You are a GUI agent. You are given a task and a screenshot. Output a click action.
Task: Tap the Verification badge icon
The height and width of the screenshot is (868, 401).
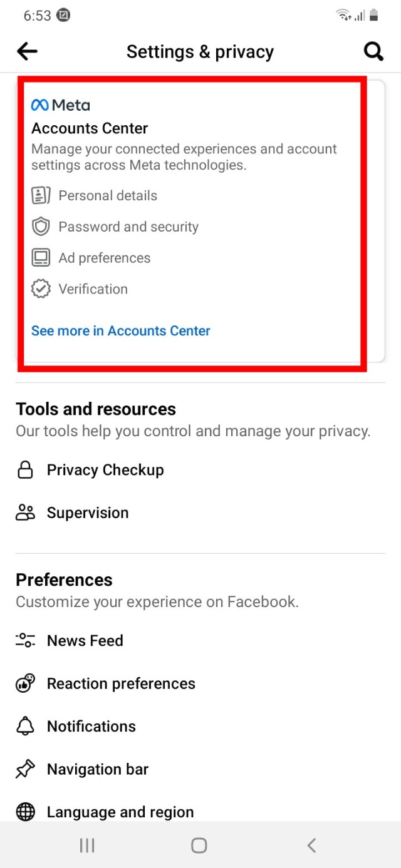(x=41, y=289)
